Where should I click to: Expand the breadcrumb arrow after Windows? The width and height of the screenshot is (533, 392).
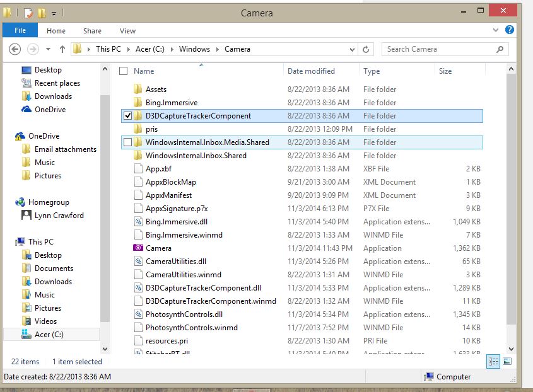pos(218,50)
